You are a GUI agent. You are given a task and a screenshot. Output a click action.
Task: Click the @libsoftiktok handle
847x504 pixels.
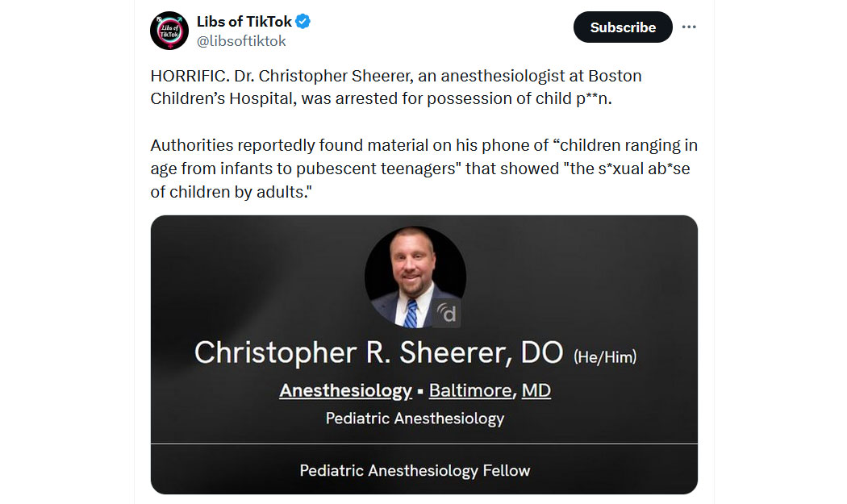pyautogui.click(x=241, y=41)
